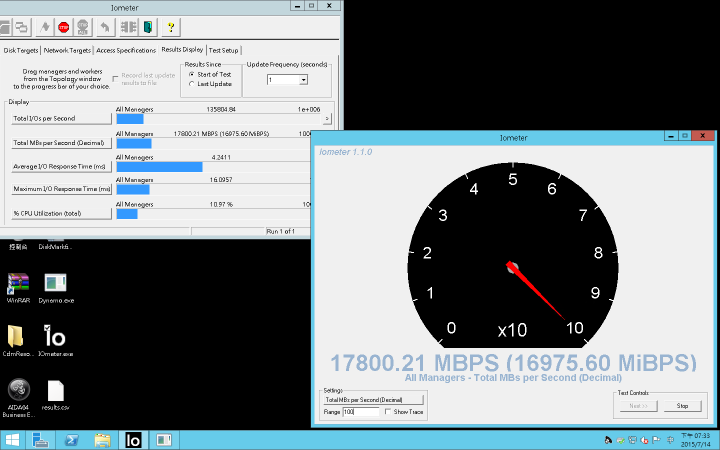Open the Network Targets tab
720x450 pixels.
click(67, 51)
